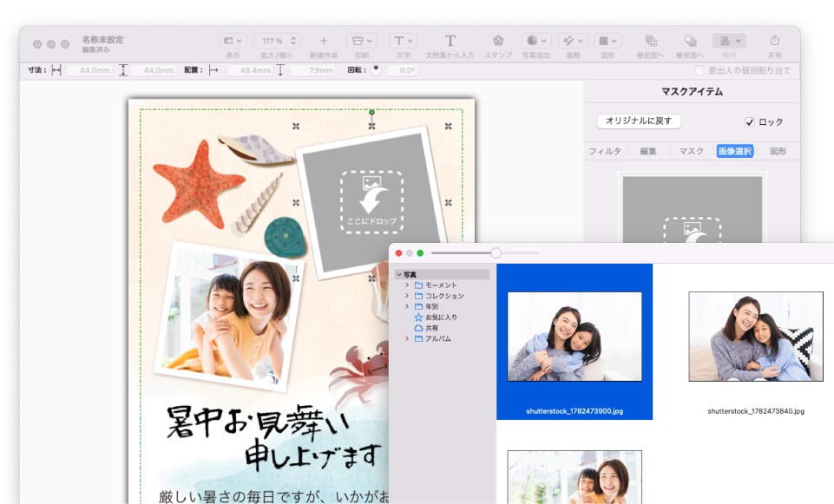
Task: Turn the 回転 rotation dial
Action: (x=376, y=70)
